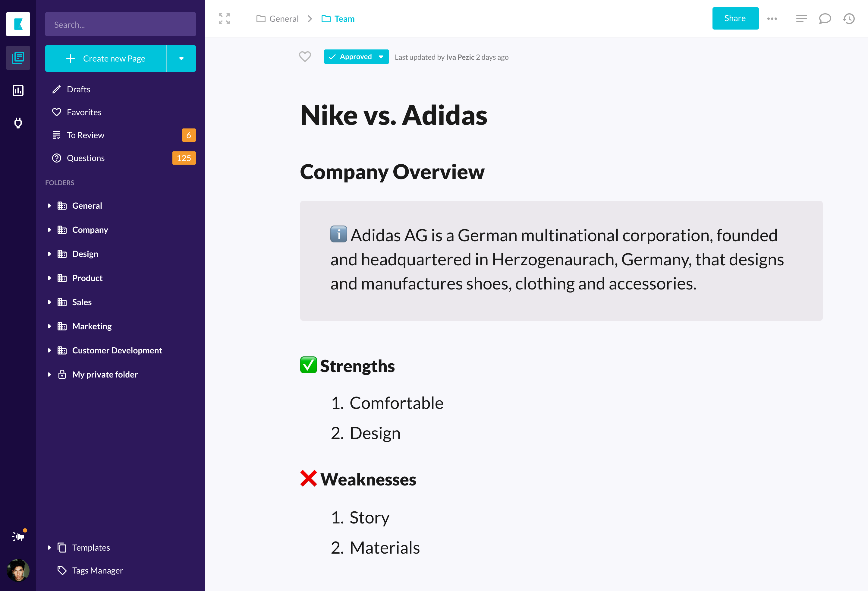Open the page history clock icon
This screenshot has height=591, width=868.
849,19
